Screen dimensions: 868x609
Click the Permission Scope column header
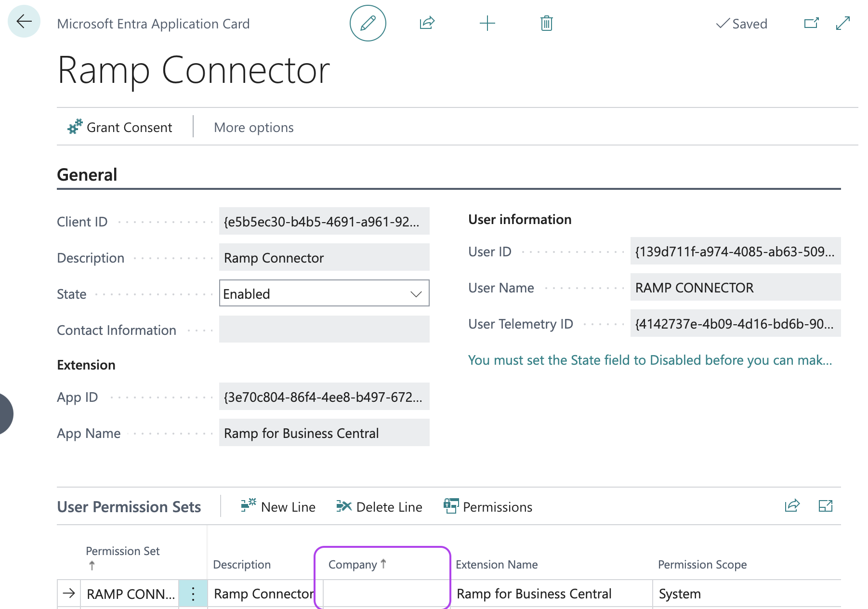pyautogui.click(x=702, y=564)
